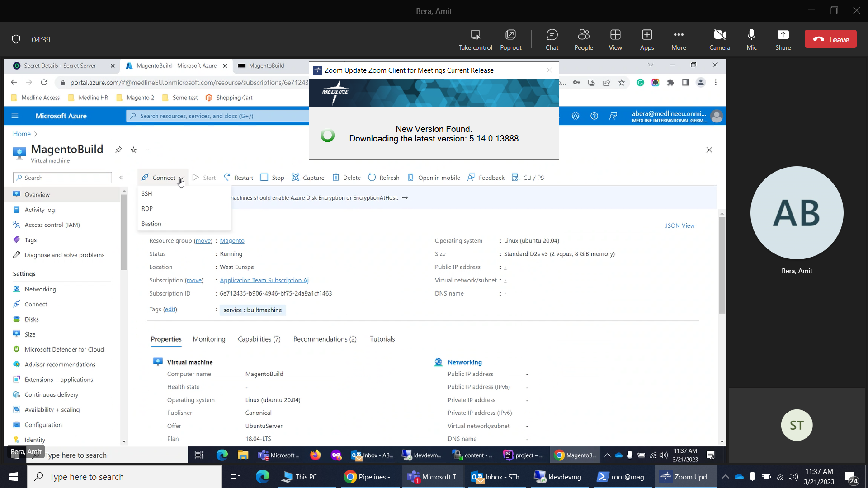Viewport: 868px width, 488px height.
Task: Toggle the Teams camera on
Action: coord(719,39)
